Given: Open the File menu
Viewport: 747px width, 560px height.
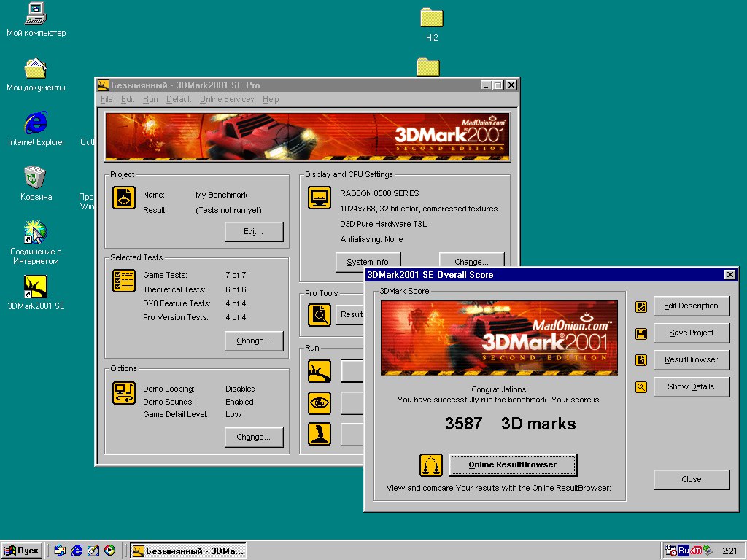Looking at the screenshot, I should coord(107,99).
